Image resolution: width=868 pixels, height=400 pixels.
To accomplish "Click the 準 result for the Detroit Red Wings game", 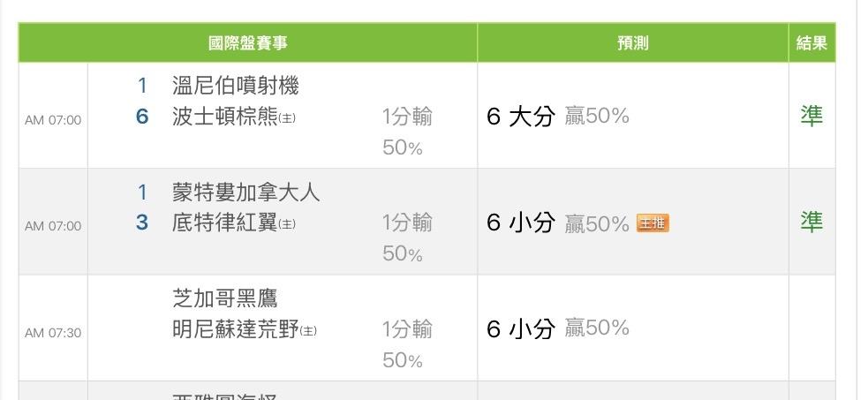I will click(x=811, y=222).
